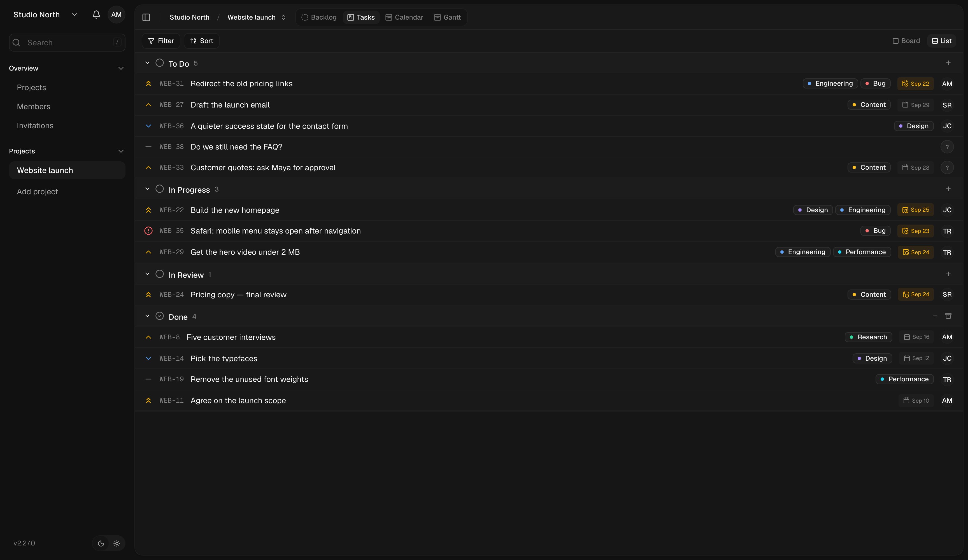Click the To Do status circle

159,63
